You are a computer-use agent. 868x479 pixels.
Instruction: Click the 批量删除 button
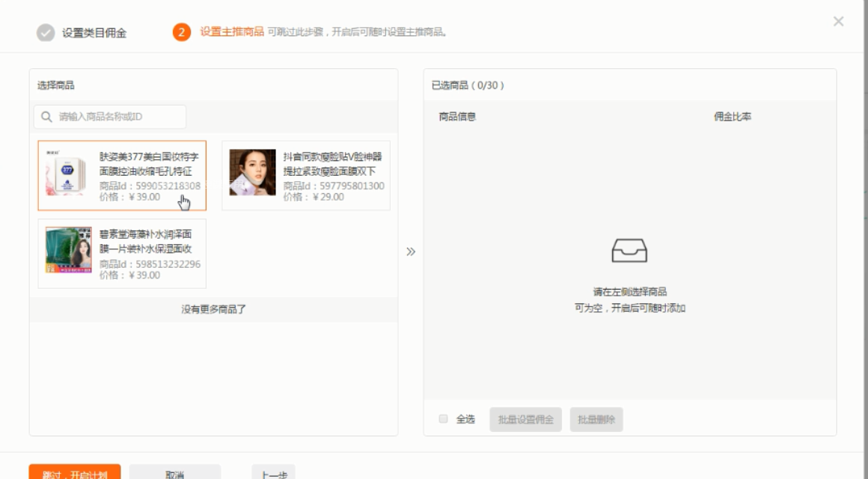596,419
